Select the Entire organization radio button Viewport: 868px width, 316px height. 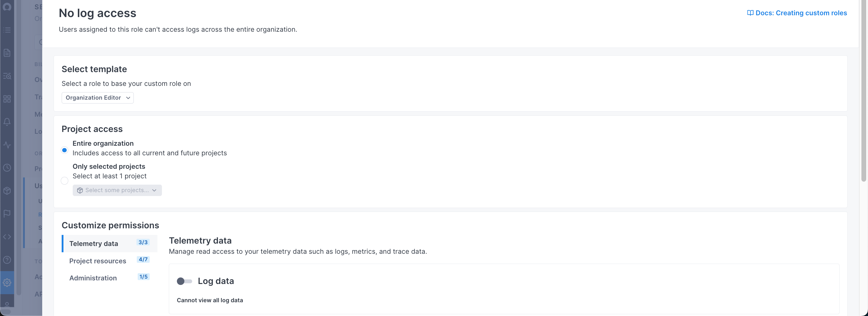point(64,150)
